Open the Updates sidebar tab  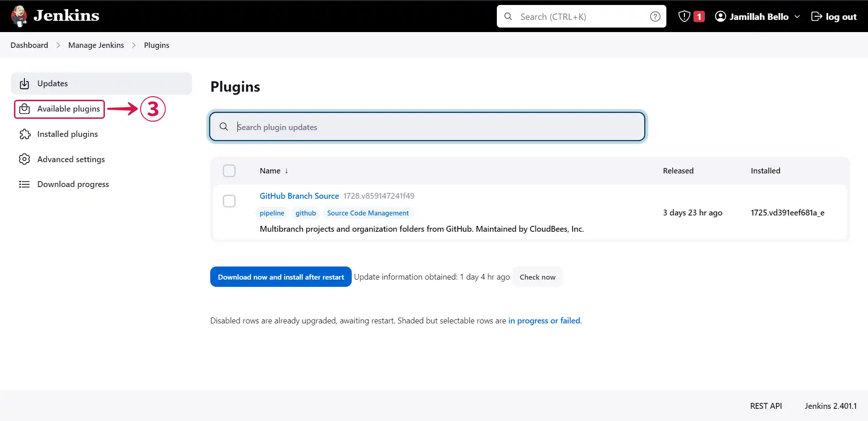tap(101, 84)
